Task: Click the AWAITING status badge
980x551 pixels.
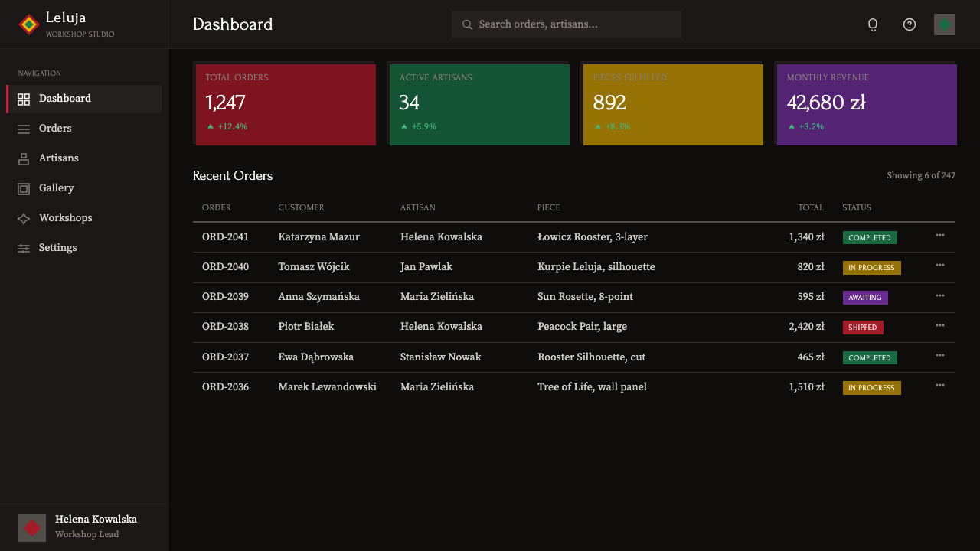Action: pyautogui.click(x=865, y=298)
